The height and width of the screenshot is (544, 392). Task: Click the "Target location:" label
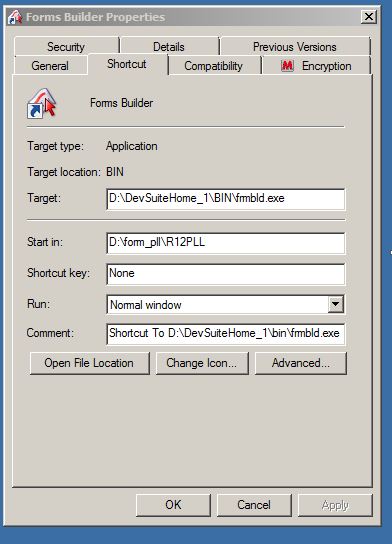[64, 172]
